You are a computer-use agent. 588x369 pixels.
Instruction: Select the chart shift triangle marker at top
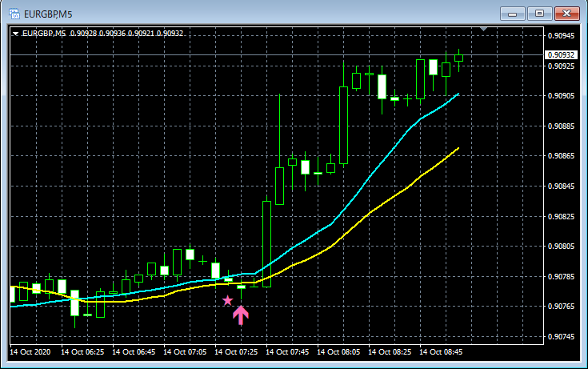483,29
